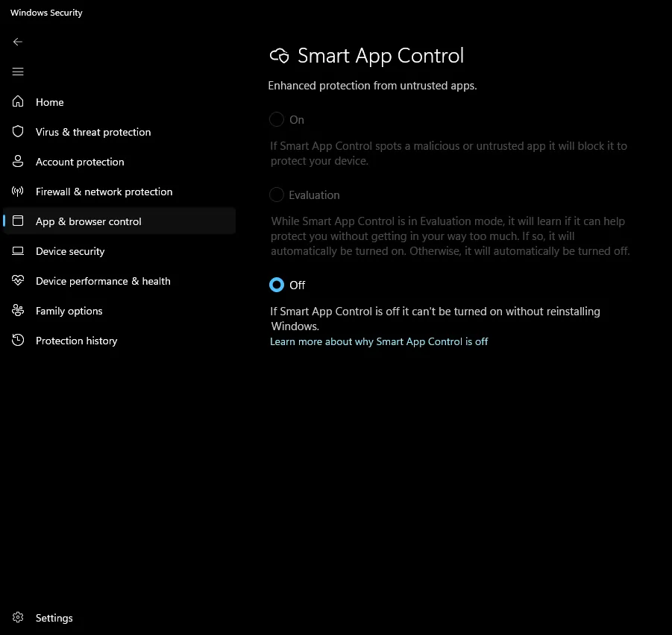Click the back arrow icon
Viewport: 672px width, 635px height.
18,42
